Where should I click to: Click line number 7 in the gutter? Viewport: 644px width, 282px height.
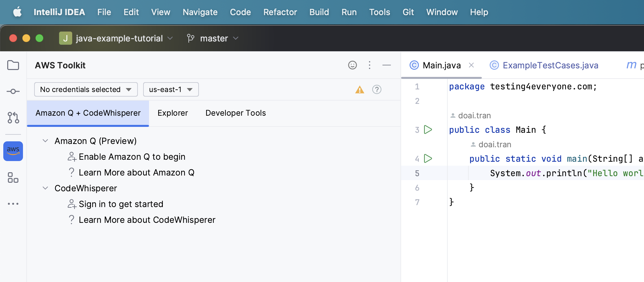tap(417, 202)
